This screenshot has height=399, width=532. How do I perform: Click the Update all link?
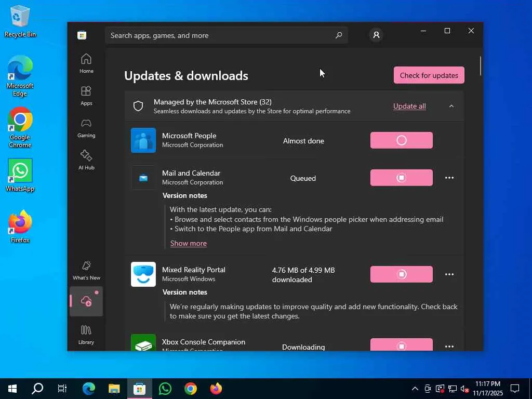(x=409, y=106)
